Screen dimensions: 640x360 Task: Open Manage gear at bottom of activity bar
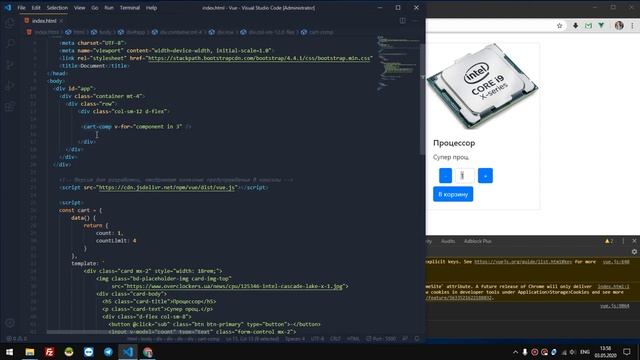(9, 323)
